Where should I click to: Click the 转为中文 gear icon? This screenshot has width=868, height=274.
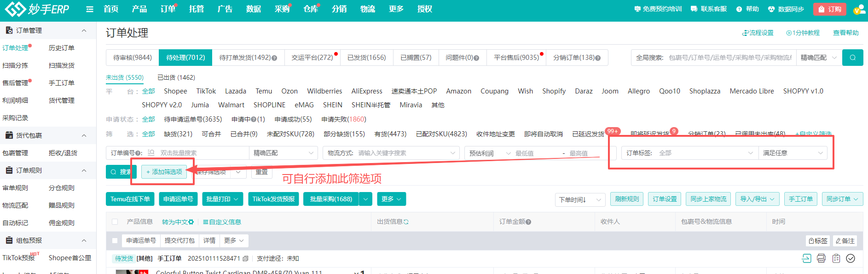tap(191, 222)
